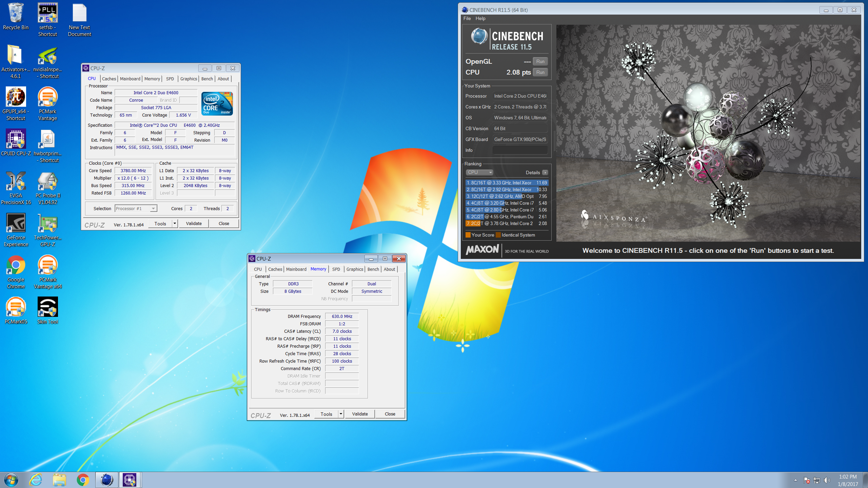Viewport: 868px width, 488px height.
Task: Open the volume speaker tray icon
Action: pos(827,480)
